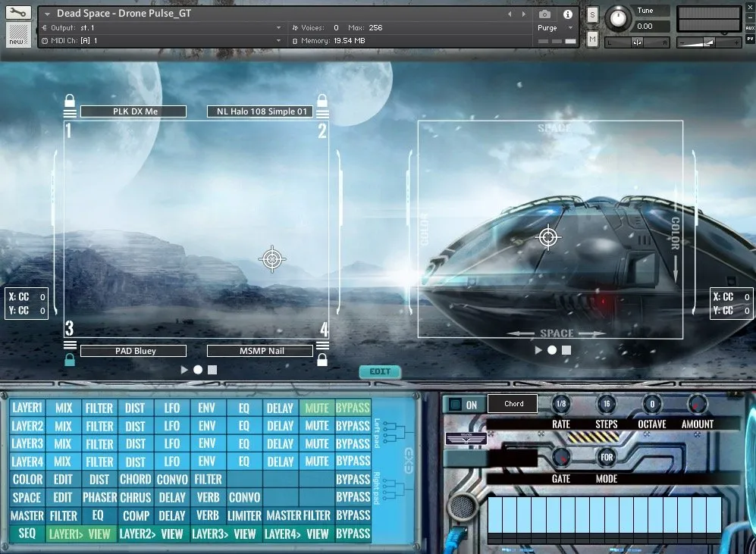This screenshot has height=554, width=756.
Task: Bypass Layer1 effects
Action: [x=353, y=408]
